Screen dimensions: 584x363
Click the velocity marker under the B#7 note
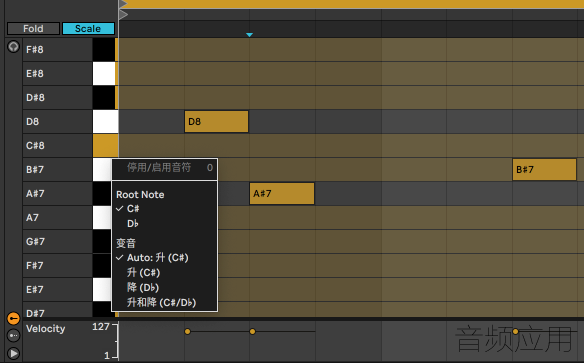tap(515, 331)
